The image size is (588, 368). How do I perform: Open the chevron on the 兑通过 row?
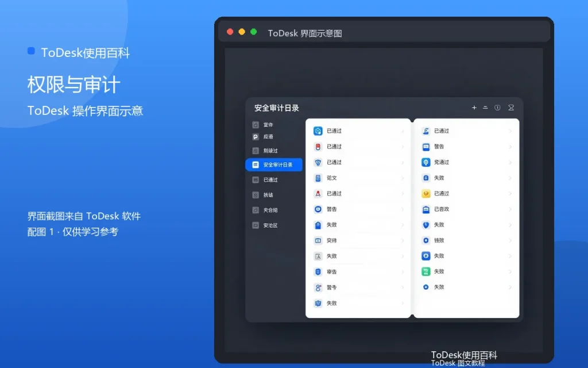click(510, 162)
